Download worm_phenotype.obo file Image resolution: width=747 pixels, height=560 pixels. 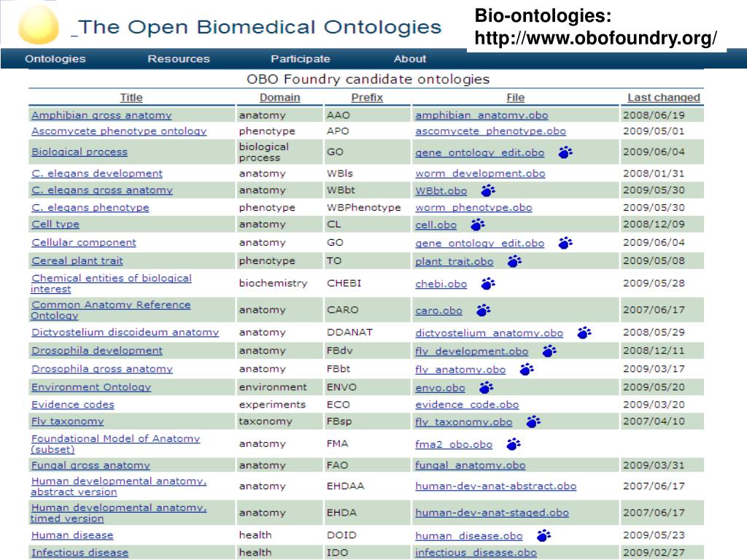click(x=473, y=208)
